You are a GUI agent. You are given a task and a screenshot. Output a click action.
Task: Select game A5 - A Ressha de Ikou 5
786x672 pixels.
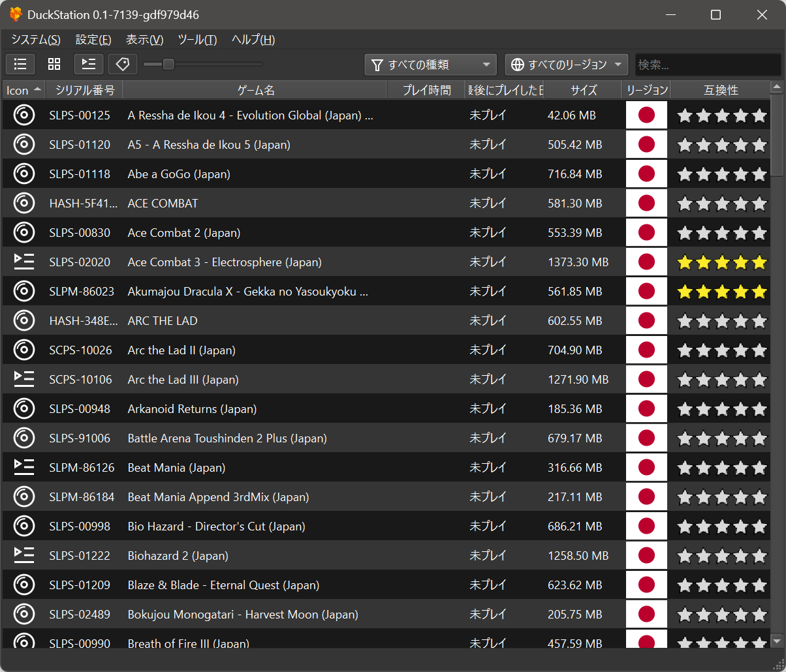[x=209, y=145]
